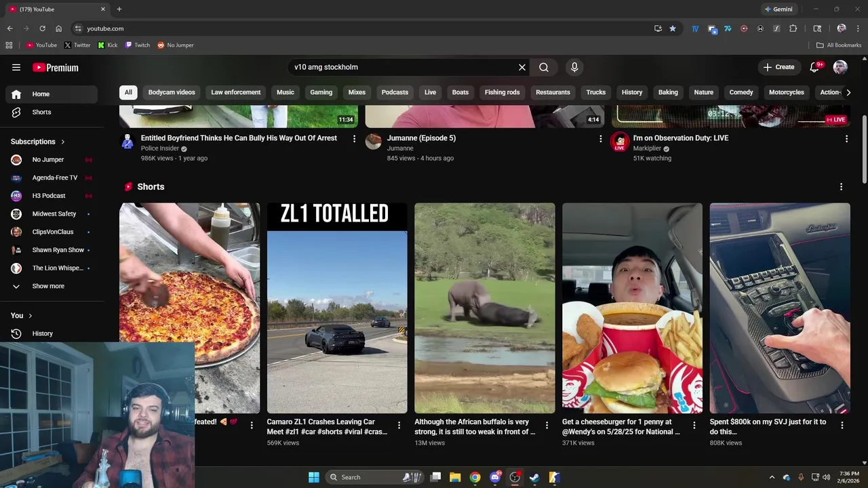The image size is (868, 488).
Task: Select the Music filter chip
Action: [285, 92]
